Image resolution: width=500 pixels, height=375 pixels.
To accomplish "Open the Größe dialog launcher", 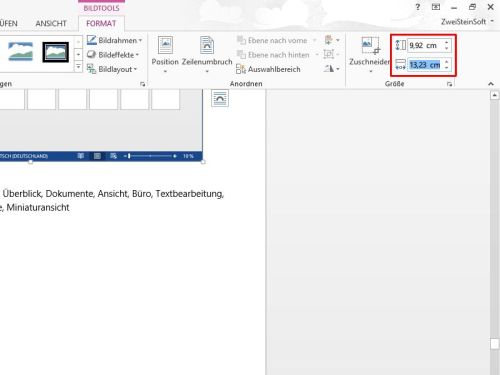I will (x=449, y=84).
